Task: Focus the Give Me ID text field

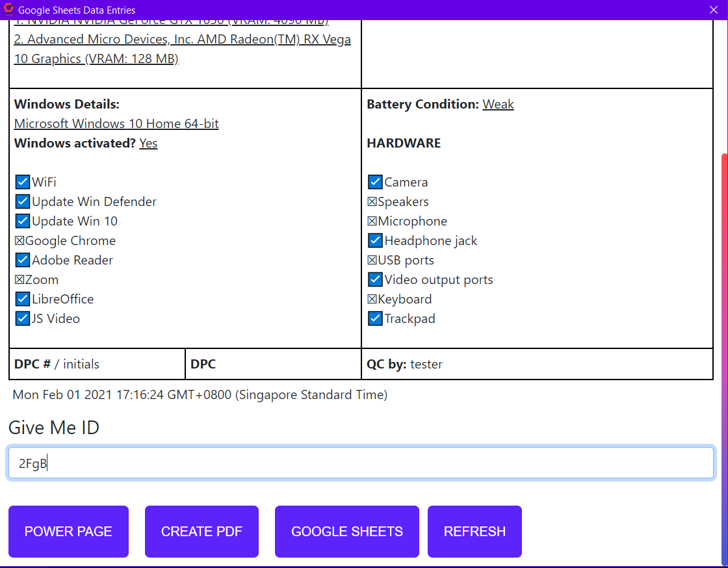Action: 361,463
